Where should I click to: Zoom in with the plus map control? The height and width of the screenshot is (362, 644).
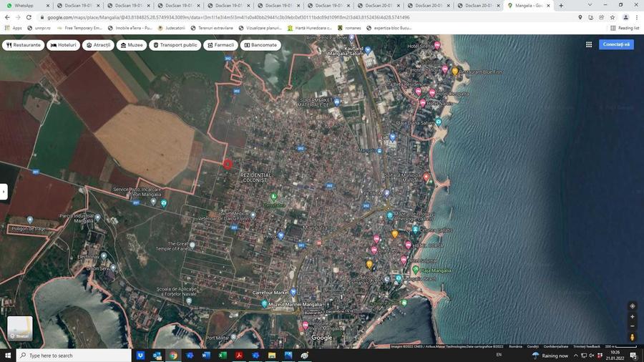point(632,317)
